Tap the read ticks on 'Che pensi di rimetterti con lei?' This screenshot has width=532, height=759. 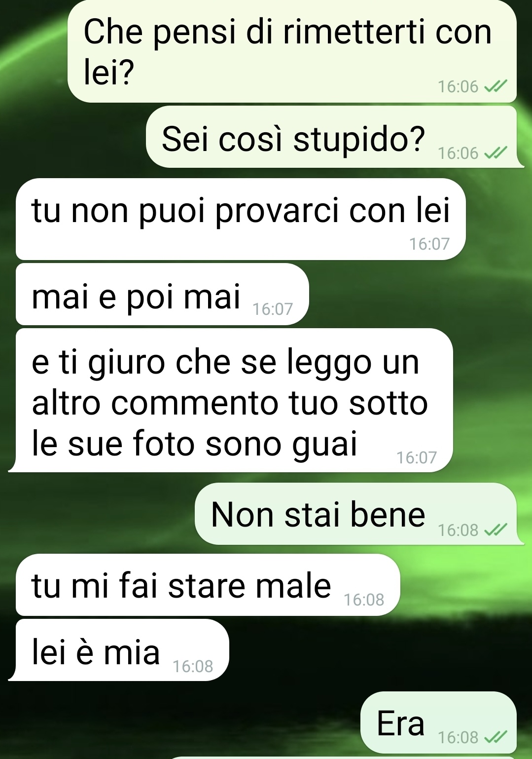(496, 86)
